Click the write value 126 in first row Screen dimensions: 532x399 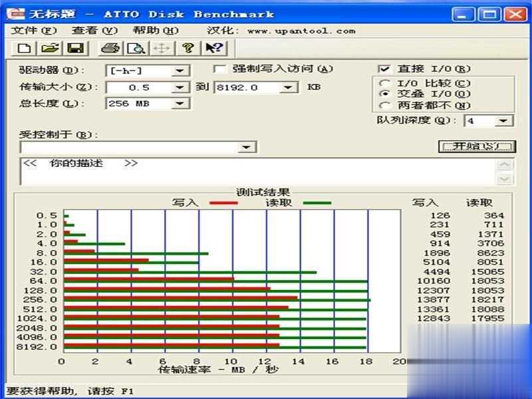coord(440,215)
